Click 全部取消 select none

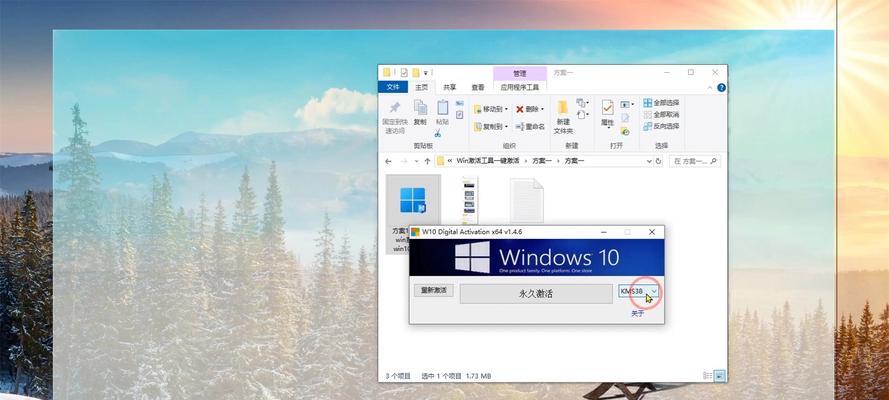click(x=661, y=114)
